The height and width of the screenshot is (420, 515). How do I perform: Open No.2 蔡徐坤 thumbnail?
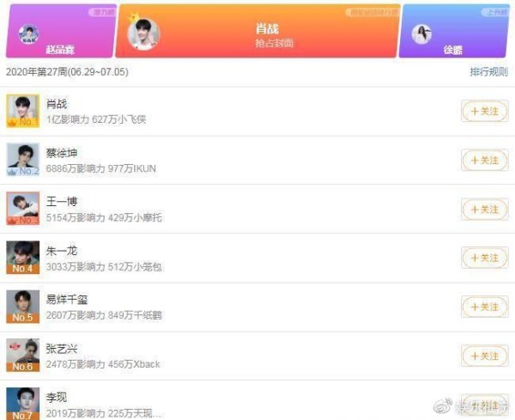click(22, 160)
